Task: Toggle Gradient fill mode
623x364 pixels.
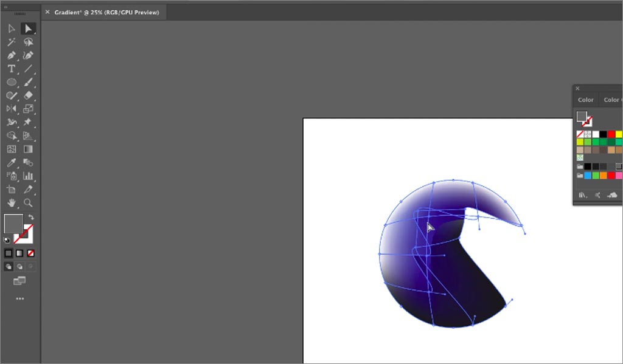Action: click(x=19, y=252)
